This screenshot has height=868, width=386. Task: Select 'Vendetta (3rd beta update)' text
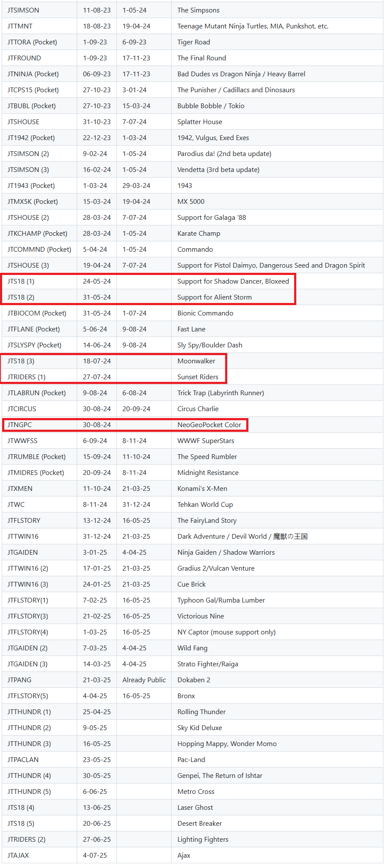pos(218,170)
